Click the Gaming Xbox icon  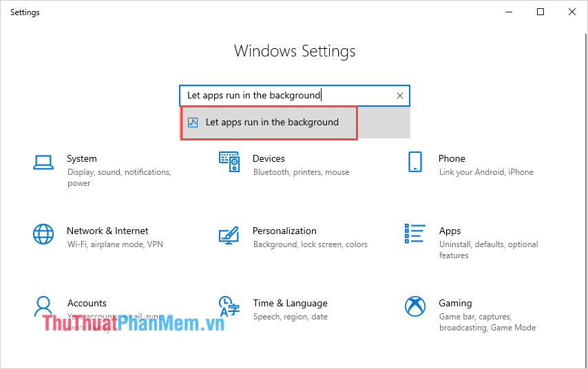[415, 306]
